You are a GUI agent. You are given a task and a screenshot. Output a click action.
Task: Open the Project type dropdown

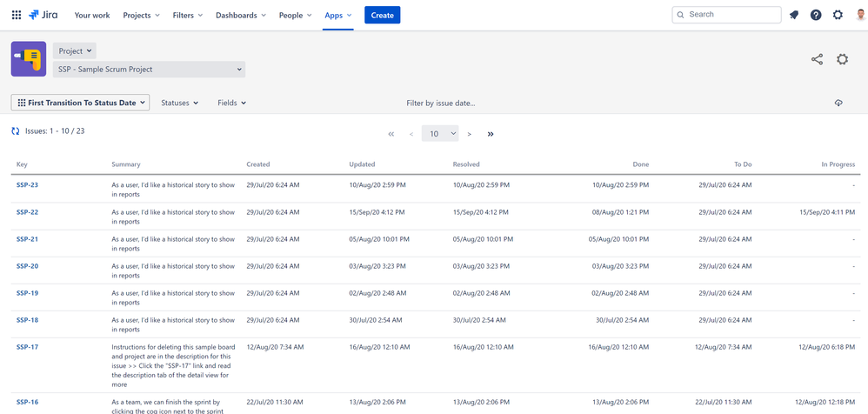(x=75, y=51)
